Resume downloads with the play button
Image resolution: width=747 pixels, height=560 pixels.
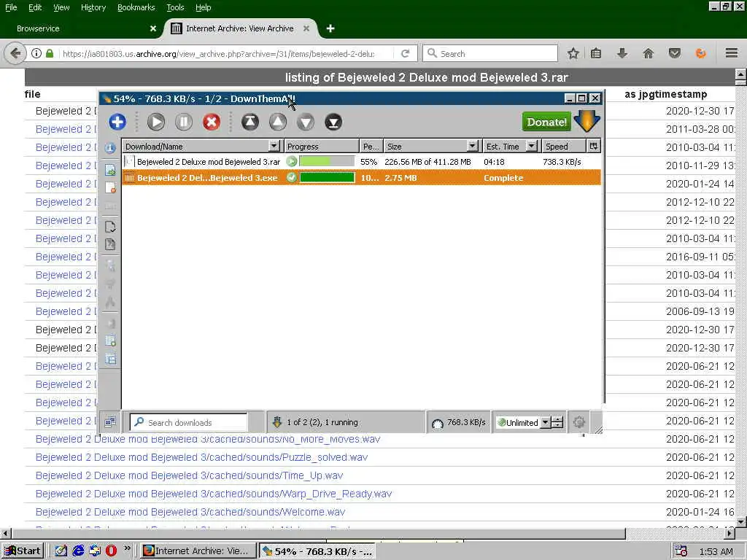(156, 122)
